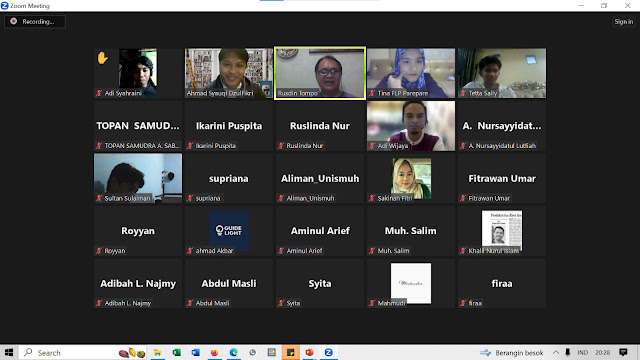The height and width of the screenshot is (360, 640).
Task: Select ahmad Akbar's Guide Light avatar
Action: tap(229, 231)
